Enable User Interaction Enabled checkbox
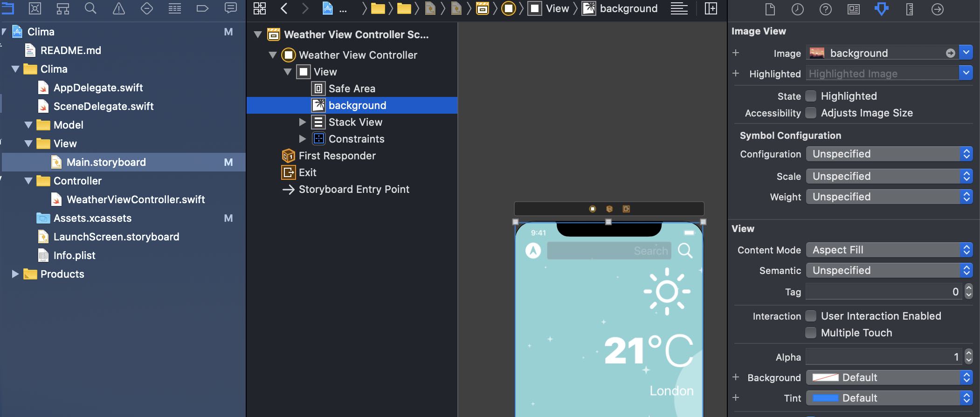 tap(811, 316)
